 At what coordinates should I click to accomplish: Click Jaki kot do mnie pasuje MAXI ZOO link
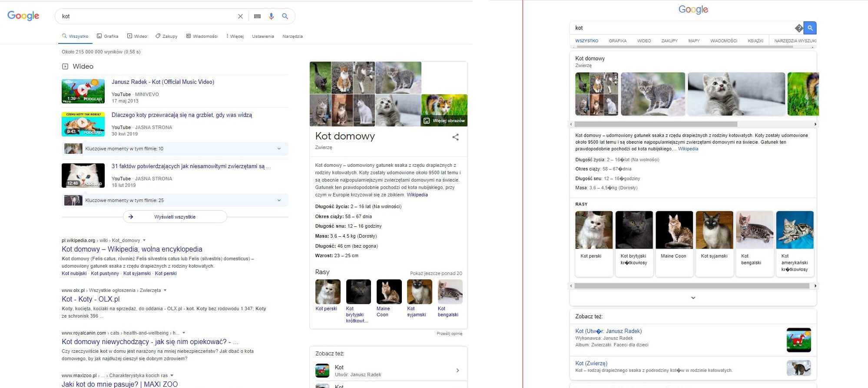point(119,384)
